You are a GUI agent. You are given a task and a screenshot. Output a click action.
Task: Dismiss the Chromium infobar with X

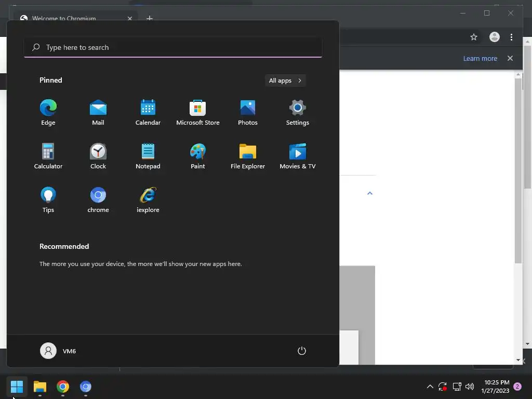[x=510, y=58]
